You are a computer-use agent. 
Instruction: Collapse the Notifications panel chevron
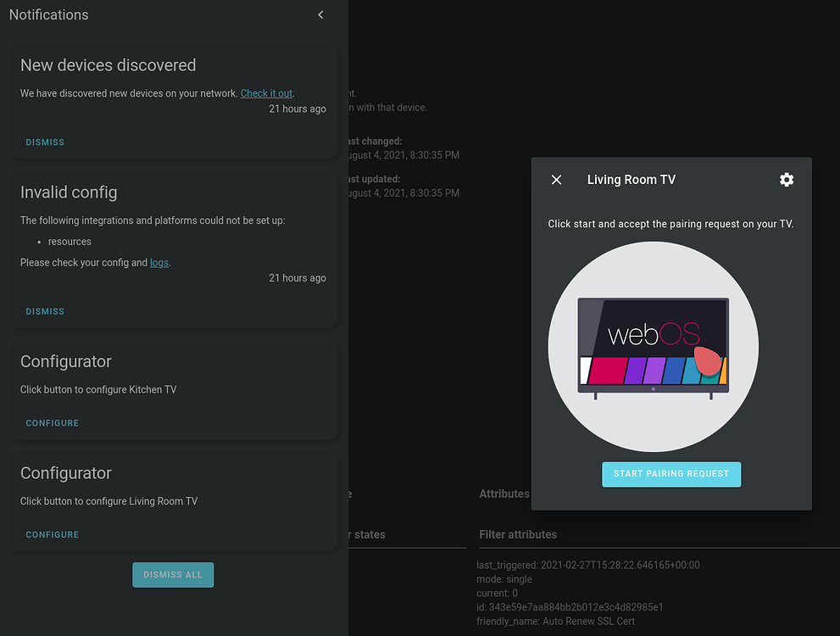[320, 14]
